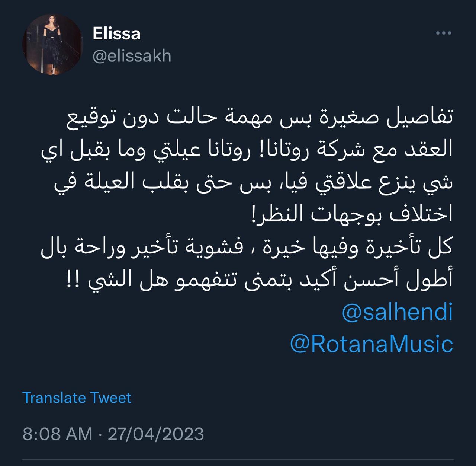Click the 8:08 AM timestamp

57,434
